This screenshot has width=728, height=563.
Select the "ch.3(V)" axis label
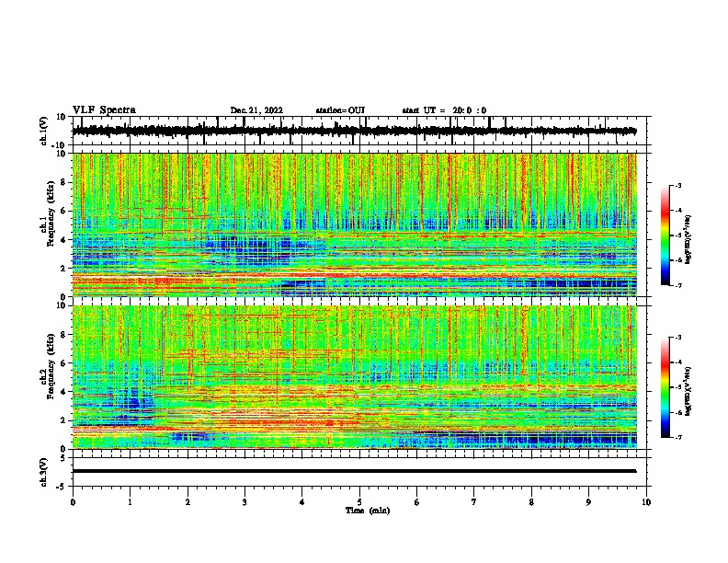tap(44, 472)
